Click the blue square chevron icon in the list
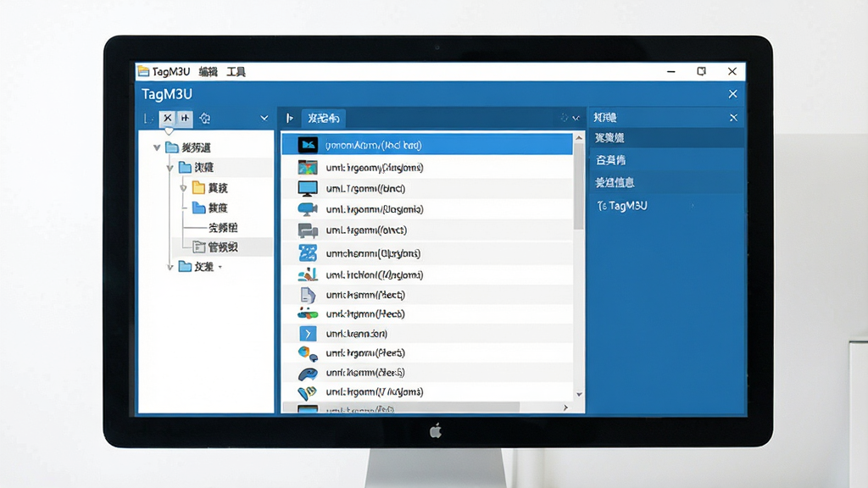Viewport: 868px width, 488px height. (308, 334)
